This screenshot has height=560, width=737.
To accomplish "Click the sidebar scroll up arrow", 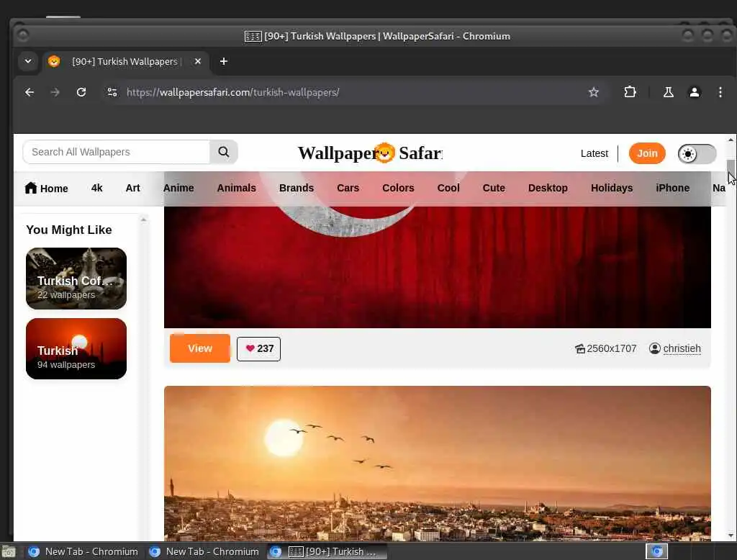I will pyautogui.click(x=143, y=220).
